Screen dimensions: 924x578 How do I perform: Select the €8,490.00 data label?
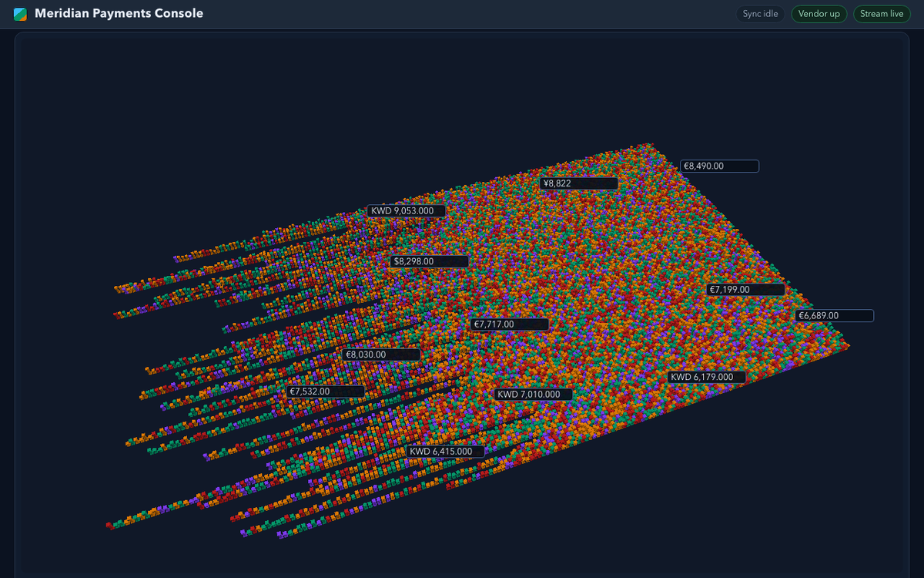click(x=720, y=166)
